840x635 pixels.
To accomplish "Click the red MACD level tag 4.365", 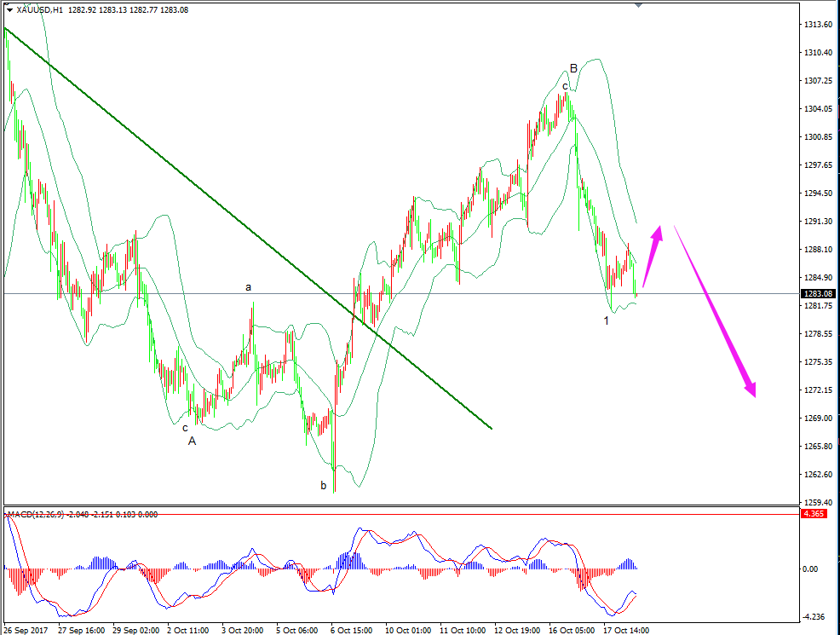I will 814,514.
